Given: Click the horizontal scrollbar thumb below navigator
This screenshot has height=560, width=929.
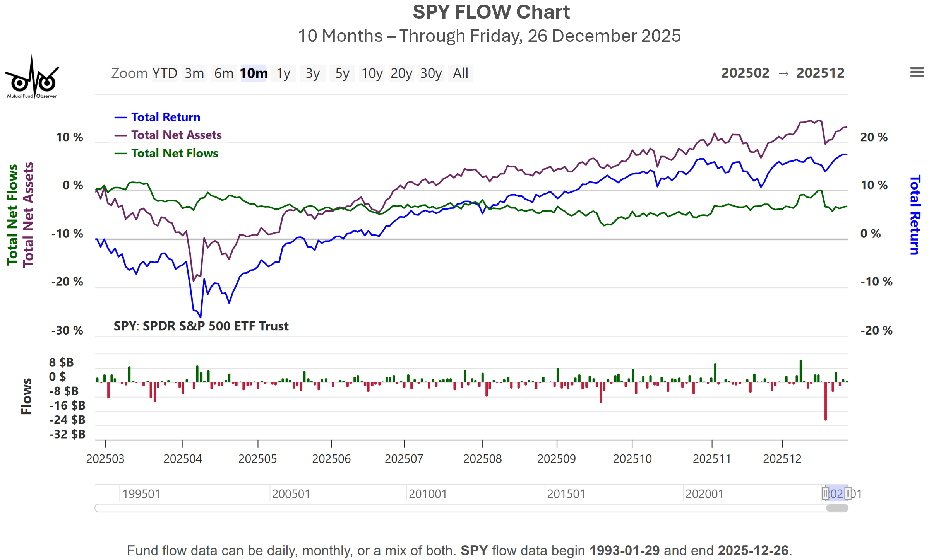Looking at the screenshot, I should 837,508.
